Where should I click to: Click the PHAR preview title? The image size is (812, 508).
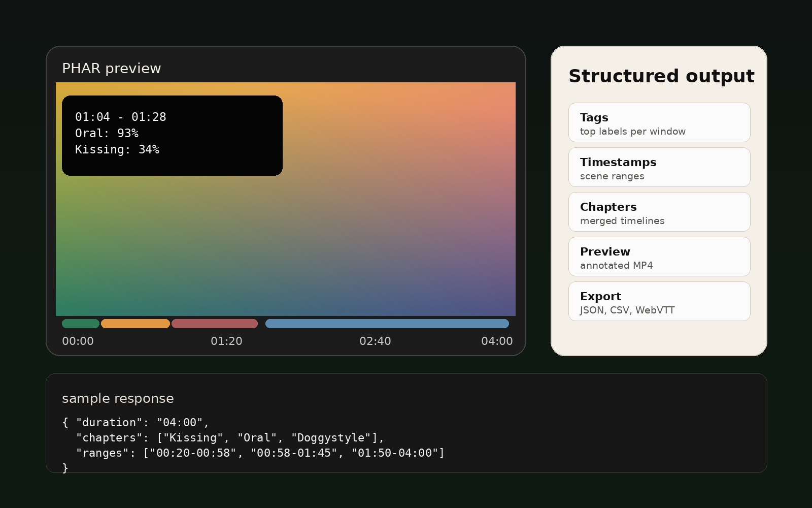click(x=112, y=69)
